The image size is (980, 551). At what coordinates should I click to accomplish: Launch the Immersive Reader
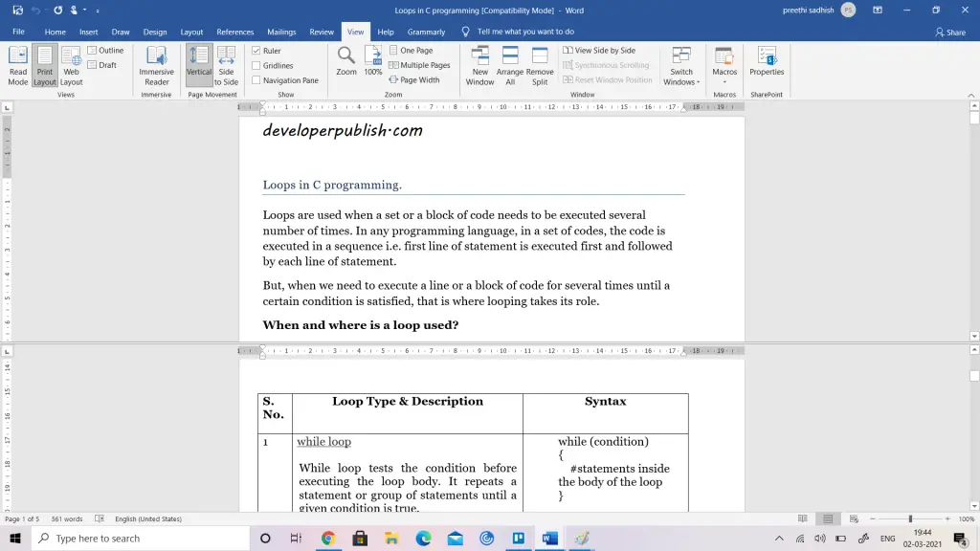coord(156,66)
